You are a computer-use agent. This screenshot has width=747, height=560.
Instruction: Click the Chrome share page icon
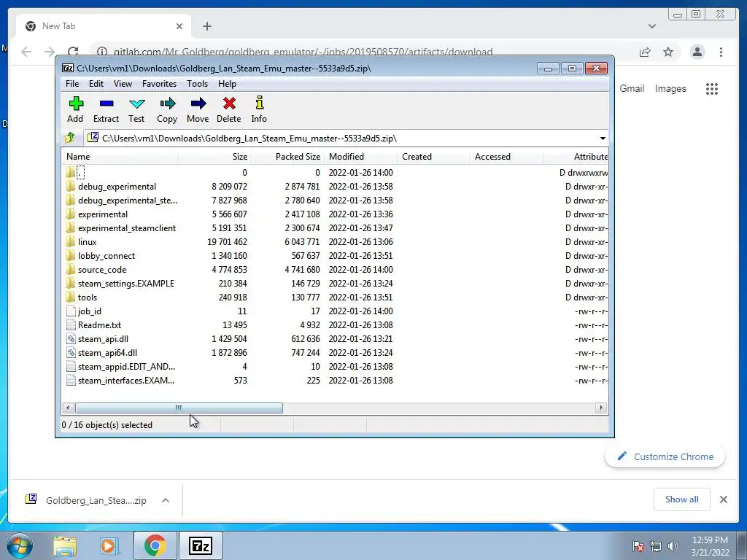645,52
